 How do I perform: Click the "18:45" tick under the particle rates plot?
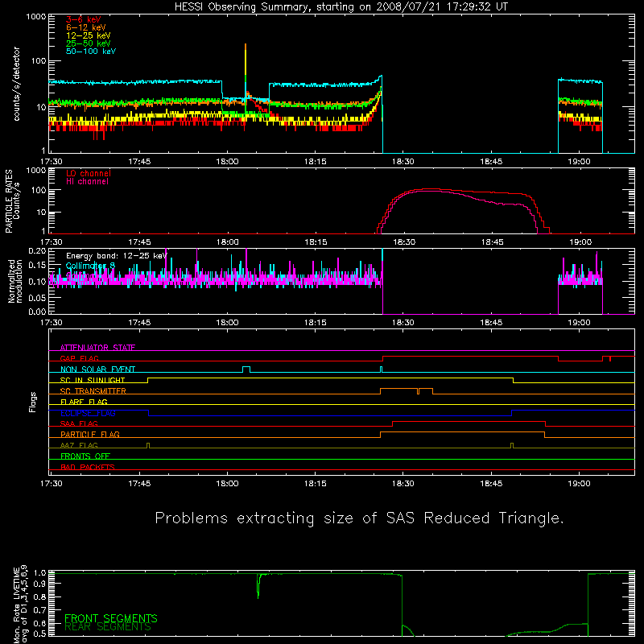pyautogui.click(x=492, y=242)
